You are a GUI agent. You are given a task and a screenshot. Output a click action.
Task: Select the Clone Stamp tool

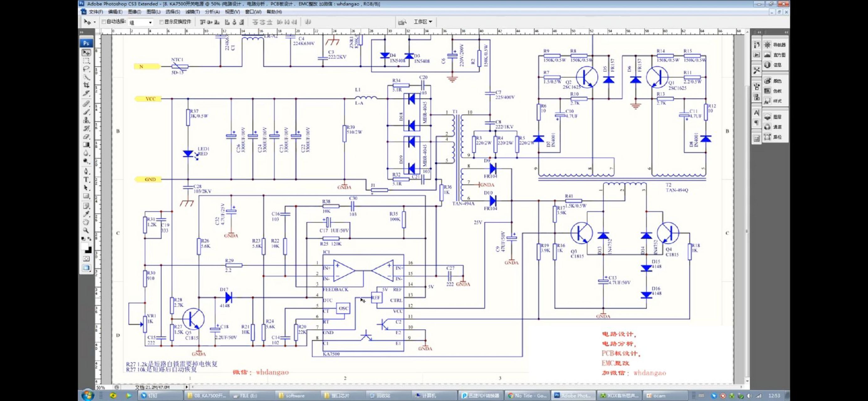coord(86,120)
